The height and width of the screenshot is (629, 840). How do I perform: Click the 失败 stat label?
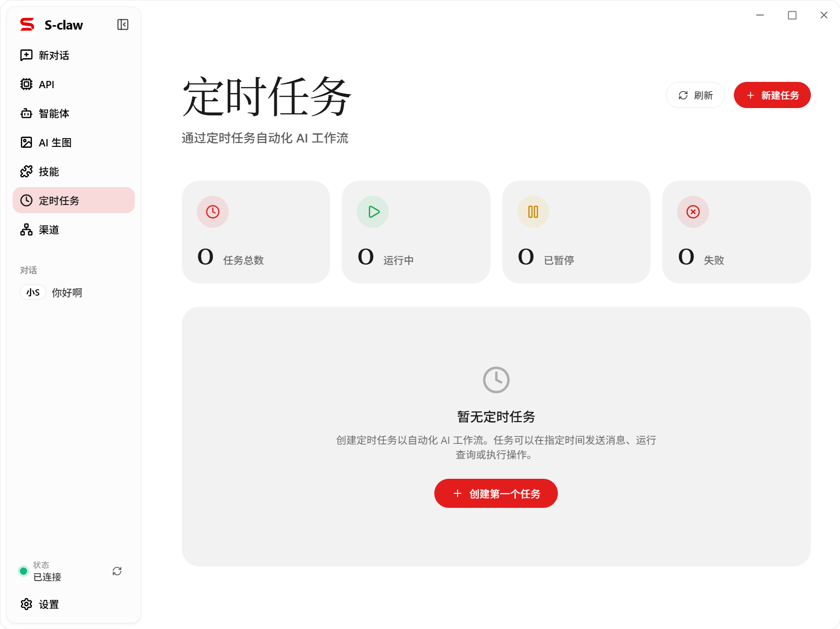714,260
